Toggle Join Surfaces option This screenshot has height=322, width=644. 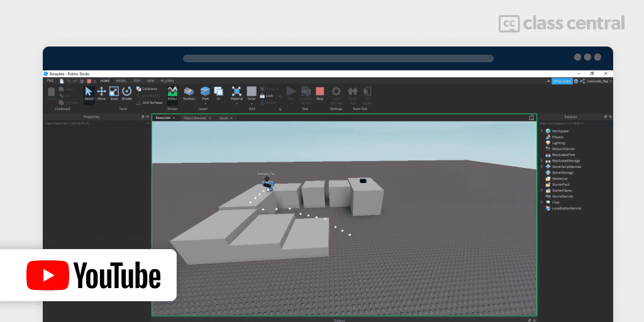point(150,103)
